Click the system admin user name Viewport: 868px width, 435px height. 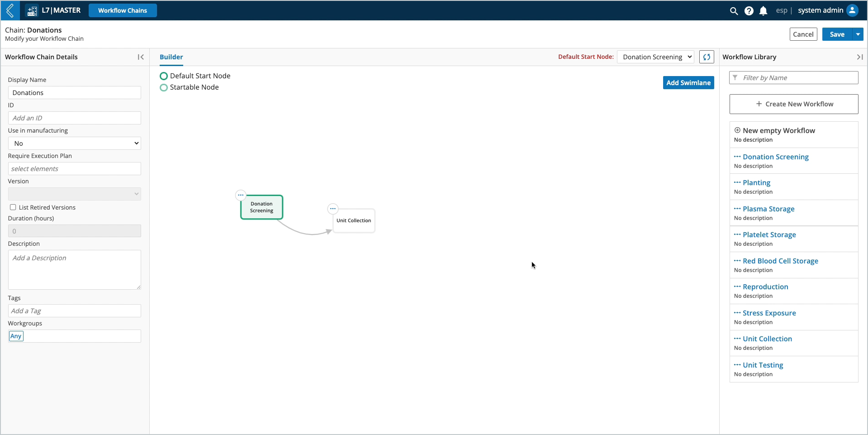click(x=821, y=10)
